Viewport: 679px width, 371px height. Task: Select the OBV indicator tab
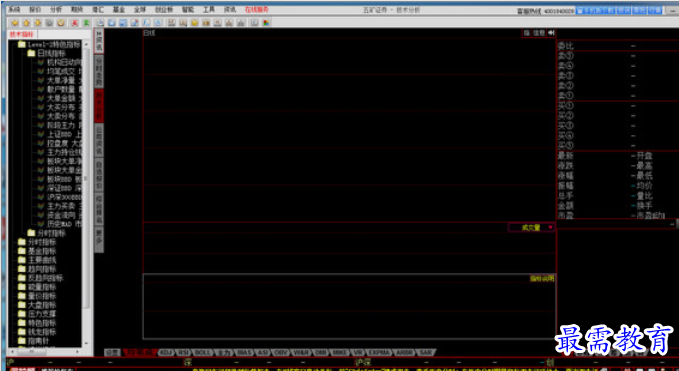tap(281, 353)
